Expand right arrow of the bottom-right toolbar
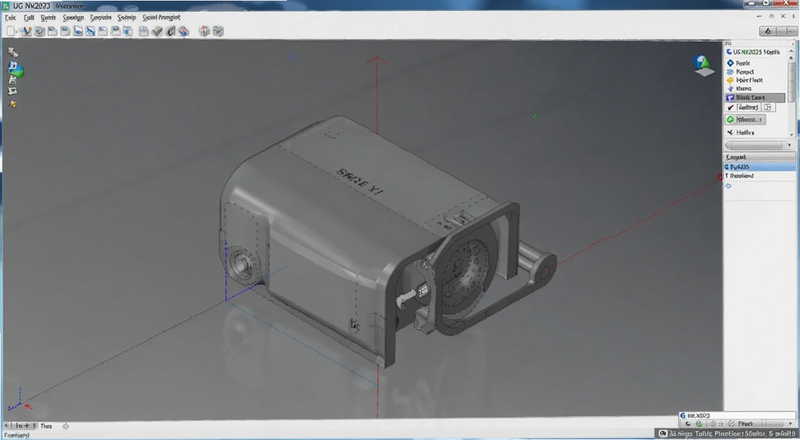The image size is (800, 440). pos(790,424)
